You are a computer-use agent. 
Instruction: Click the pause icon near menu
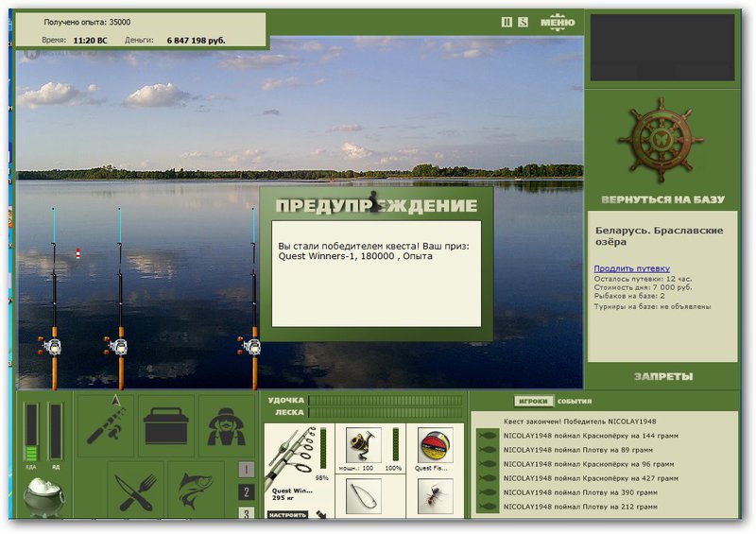(507, 22)
